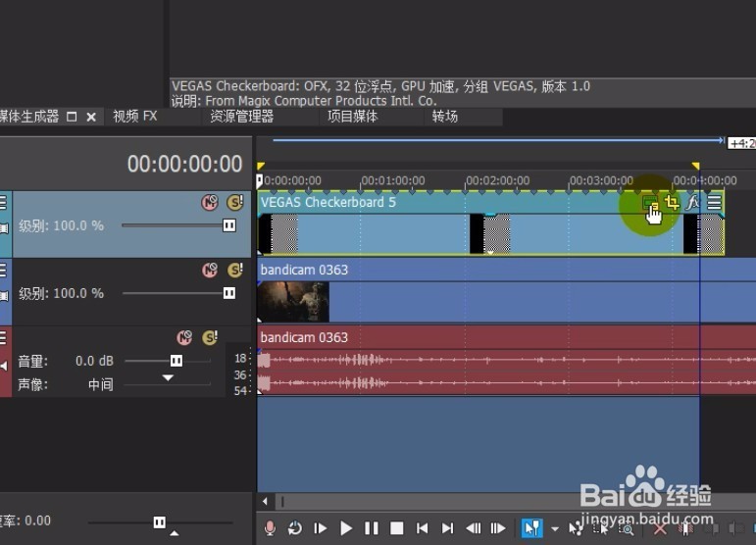
Task: Open Generated Media properties on Checkerboard clip
Action: click(650, 202)
